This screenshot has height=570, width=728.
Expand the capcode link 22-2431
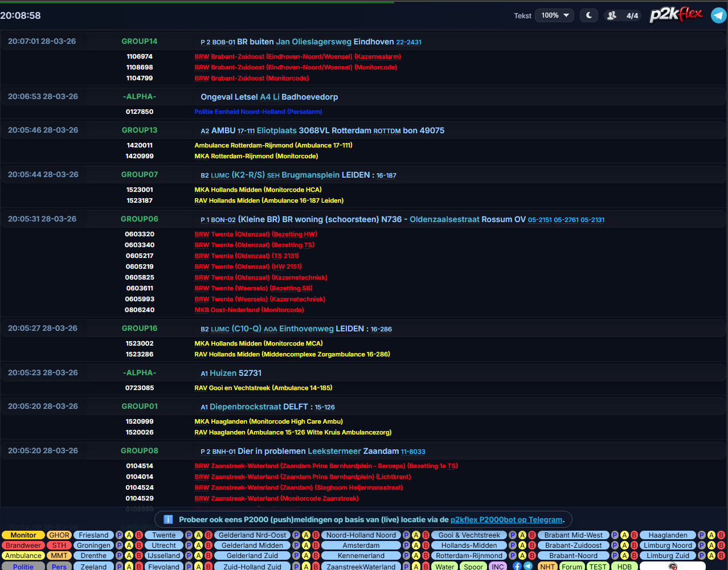408,42
